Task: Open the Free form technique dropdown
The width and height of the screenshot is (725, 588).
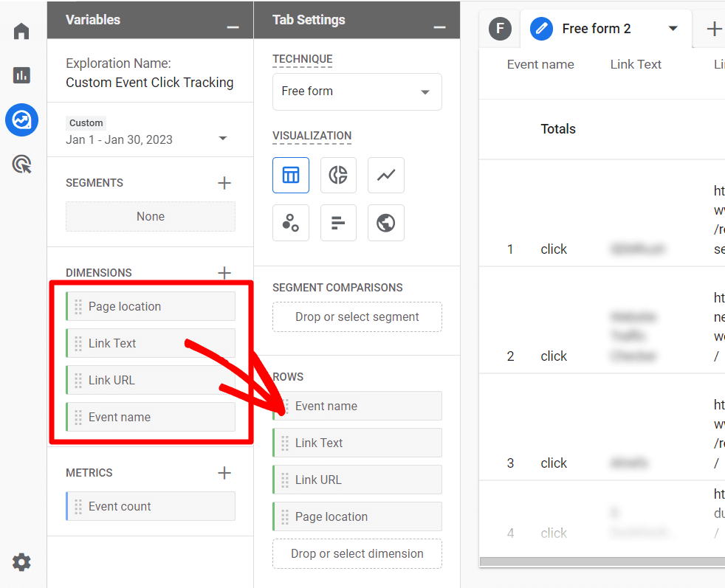Action: click(357, 91)
